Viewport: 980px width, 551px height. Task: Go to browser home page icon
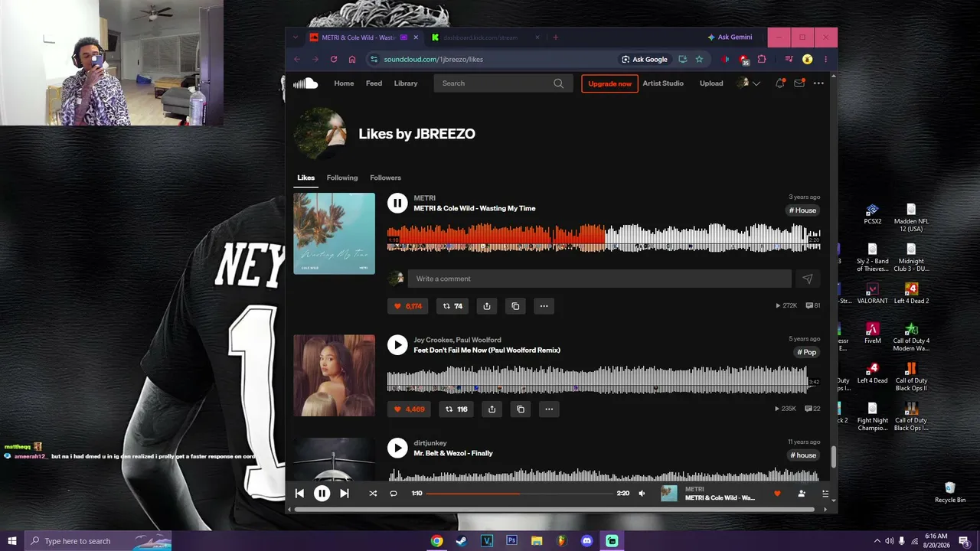(352, 59)
